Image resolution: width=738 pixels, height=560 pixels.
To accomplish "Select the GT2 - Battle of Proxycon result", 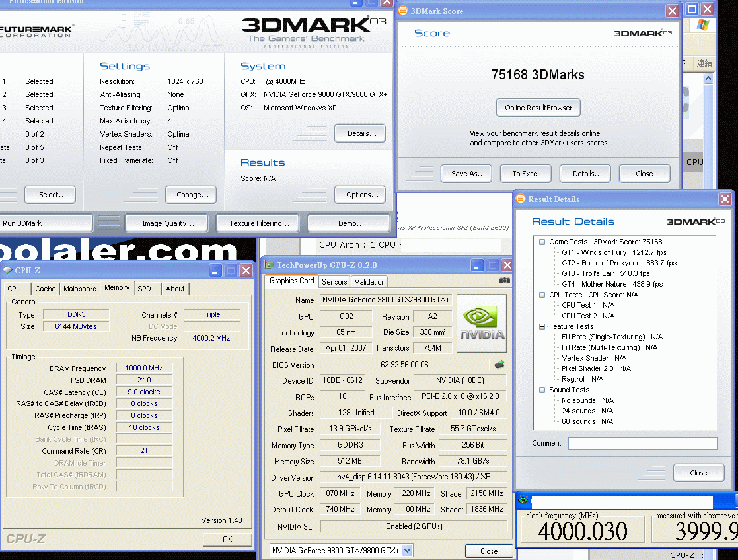I will [619, 263].
